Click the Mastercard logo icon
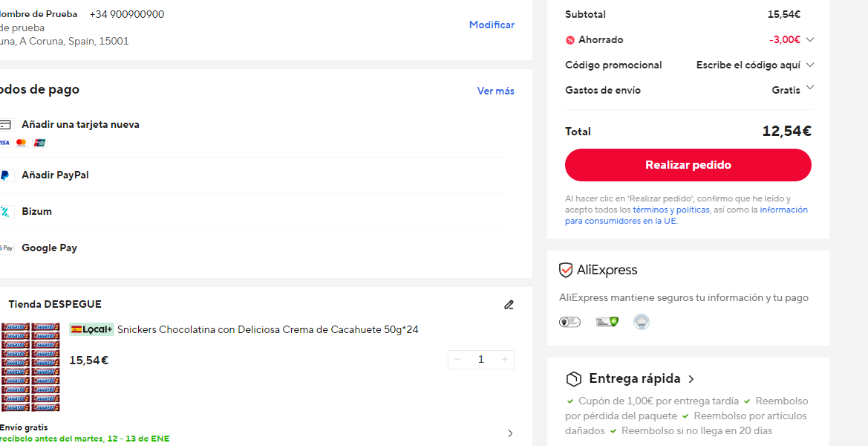 (21, 143)
